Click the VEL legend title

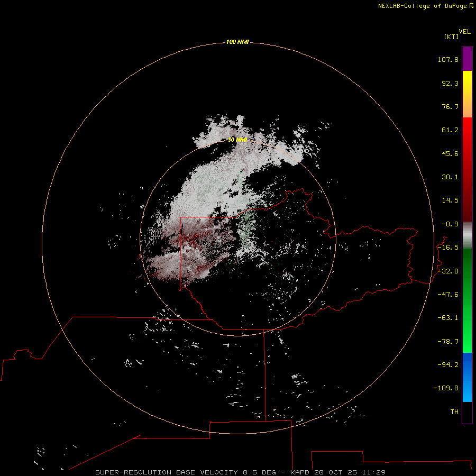(x=465, y=32)
